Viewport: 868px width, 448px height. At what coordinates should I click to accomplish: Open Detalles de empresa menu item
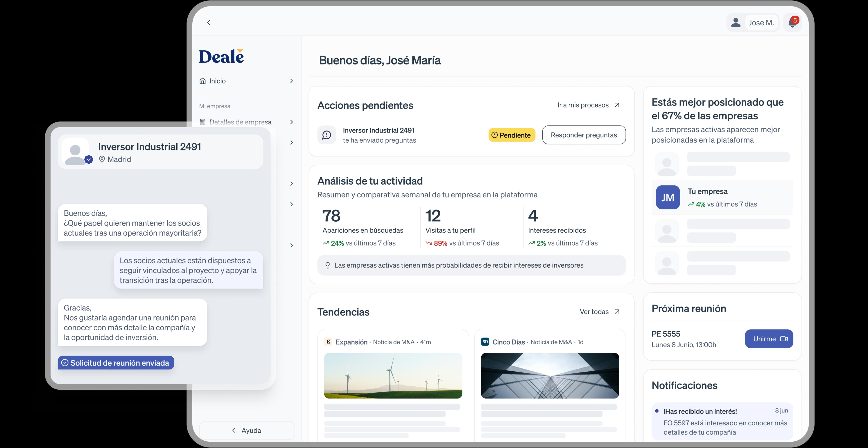[x=247, y=122]
